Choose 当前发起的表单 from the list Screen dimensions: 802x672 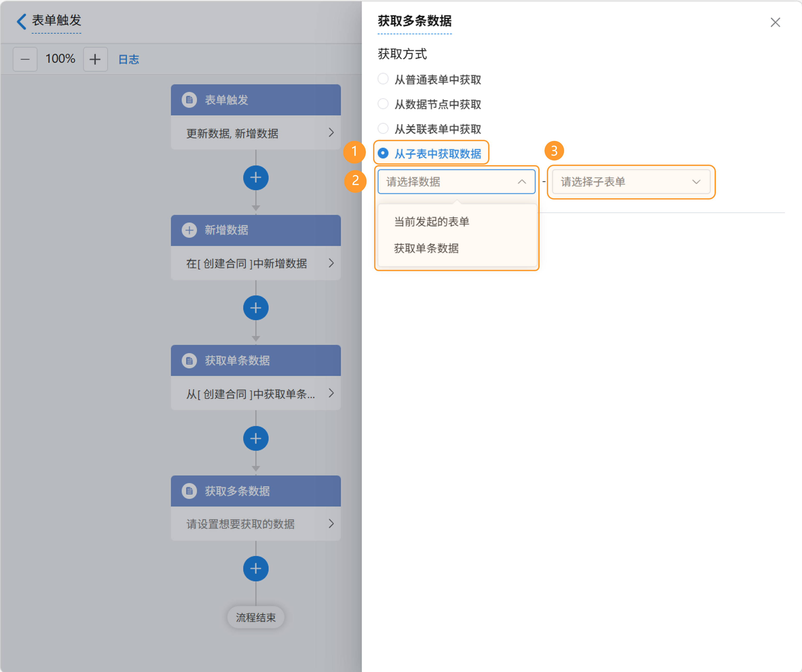tap(432, 222)
